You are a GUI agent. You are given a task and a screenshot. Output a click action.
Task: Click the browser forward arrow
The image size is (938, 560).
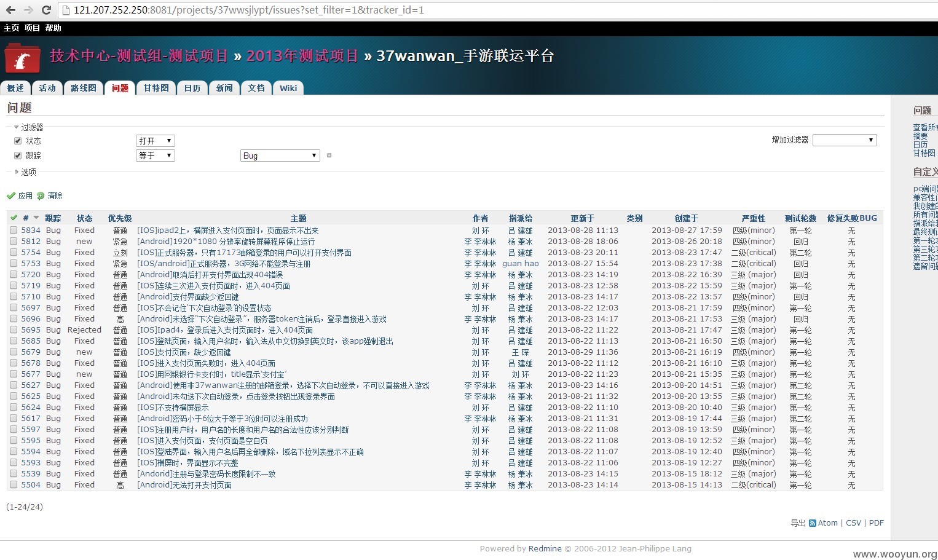[x=28, y=10]
